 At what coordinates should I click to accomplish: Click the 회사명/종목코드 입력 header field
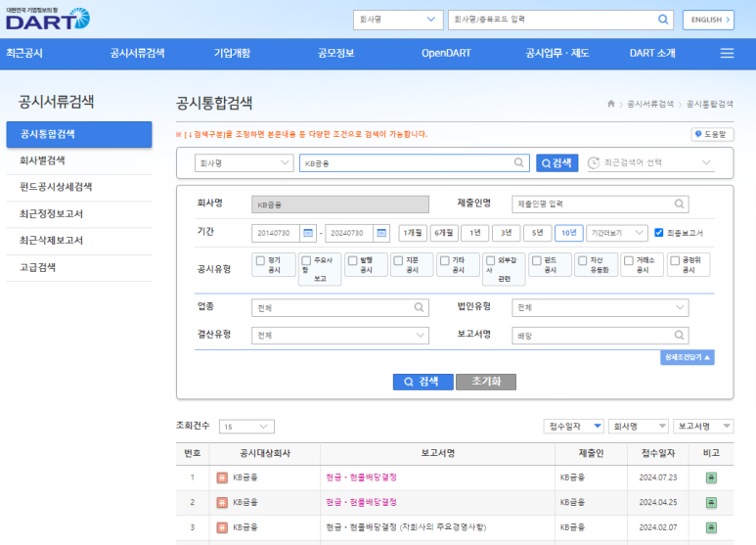click(x=560, y=20)
